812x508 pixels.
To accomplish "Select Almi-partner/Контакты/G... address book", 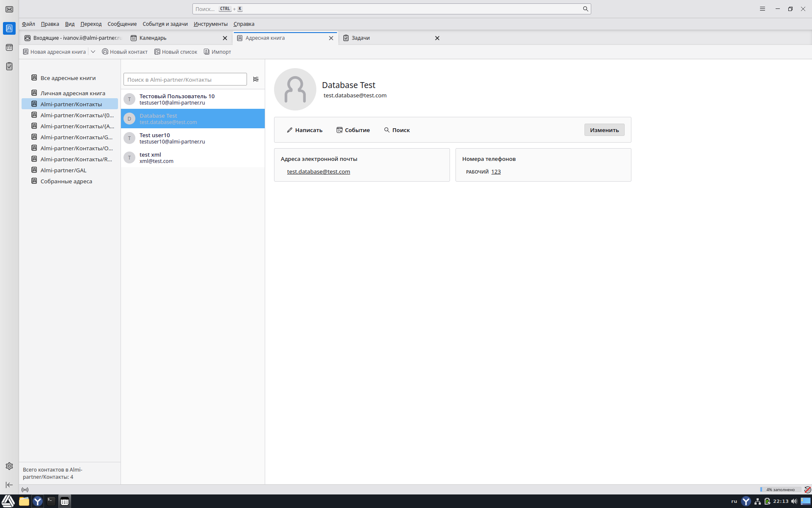I will click(70, 137).
